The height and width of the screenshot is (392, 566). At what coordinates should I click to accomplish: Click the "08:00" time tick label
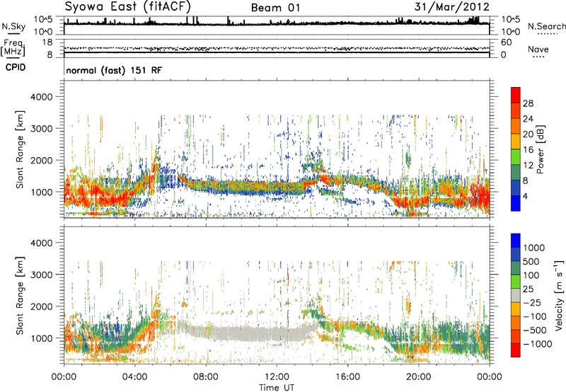206,377
